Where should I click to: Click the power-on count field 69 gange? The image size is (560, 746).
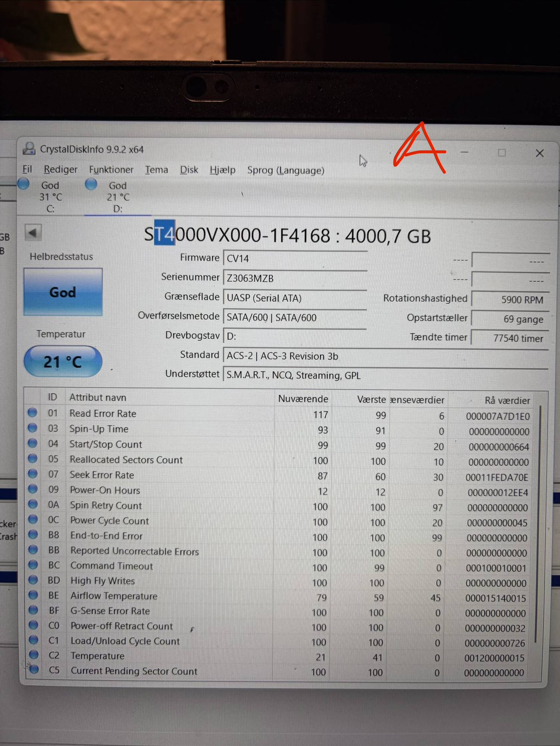(x=510, y=319)
